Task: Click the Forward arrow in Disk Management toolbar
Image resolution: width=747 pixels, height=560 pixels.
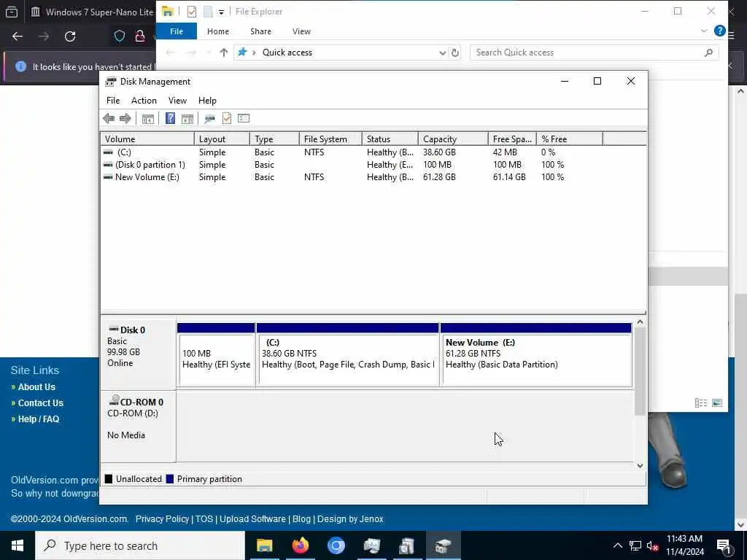Action: pos(125,118)
